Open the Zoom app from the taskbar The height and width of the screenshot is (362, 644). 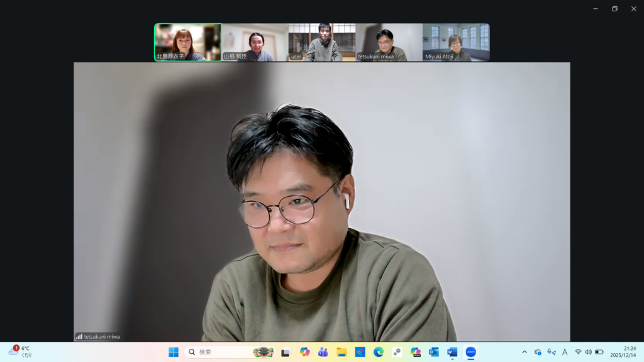pyautogui.click(x=470, y=352)
